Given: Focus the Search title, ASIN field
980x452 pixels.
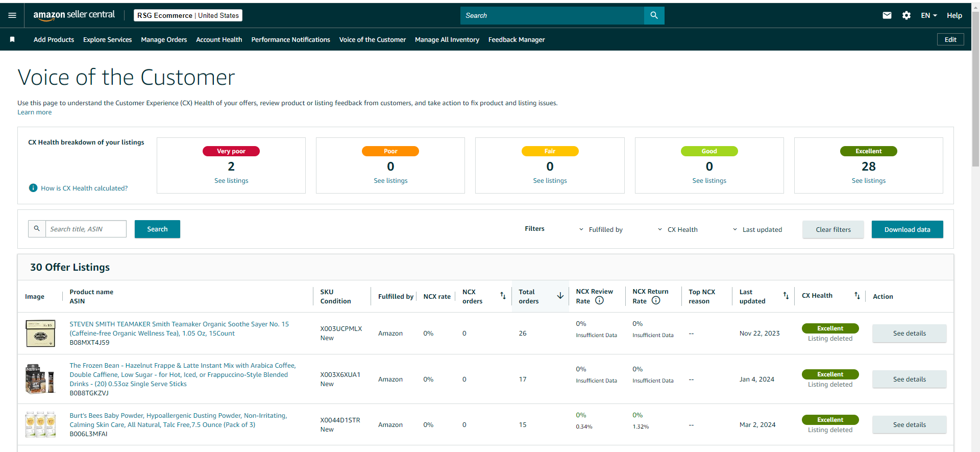Looking at the screenshot, I should point(86,229).
